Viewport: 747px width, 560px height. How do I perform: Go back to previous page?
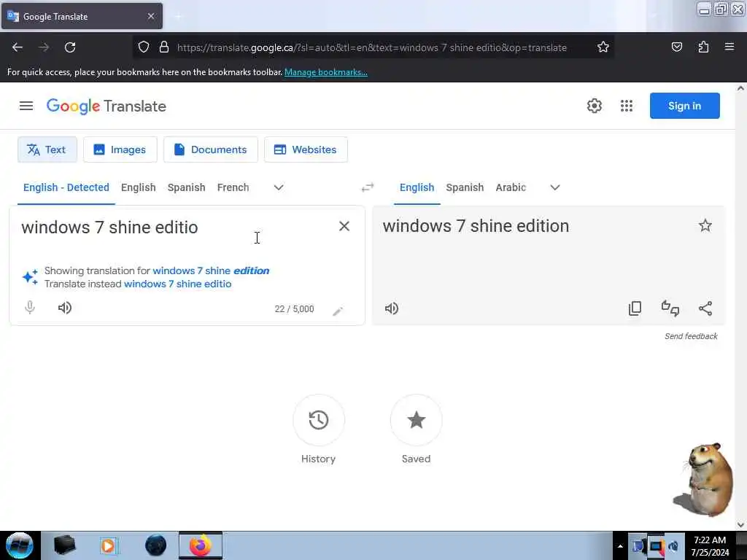(18, 47)
